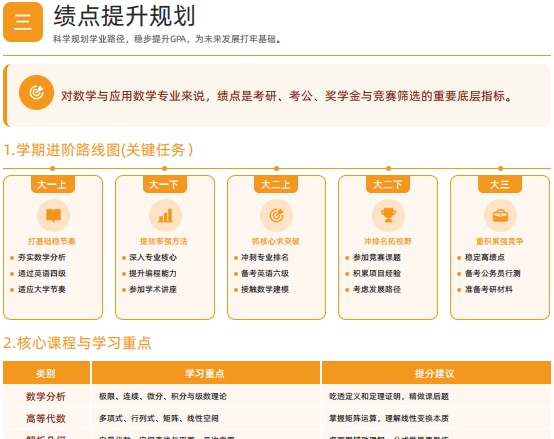Click the 数学分析 row label
The image size is (554, 439).
(x=46, y=396)
